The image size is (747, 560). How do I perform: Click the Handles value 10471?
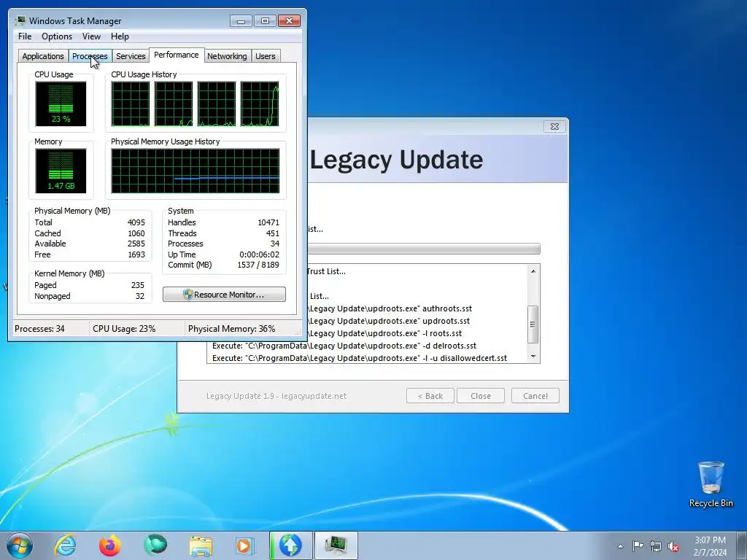(268, 222)
